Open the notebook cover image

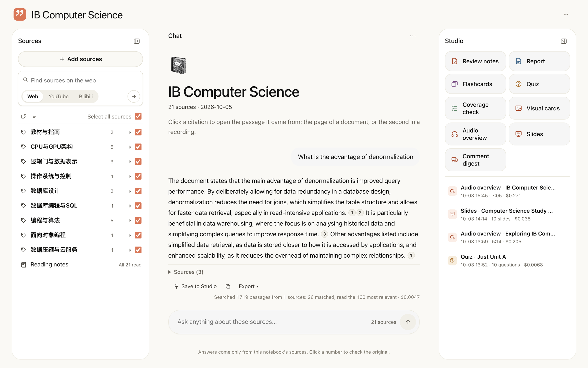click(178, 65)
